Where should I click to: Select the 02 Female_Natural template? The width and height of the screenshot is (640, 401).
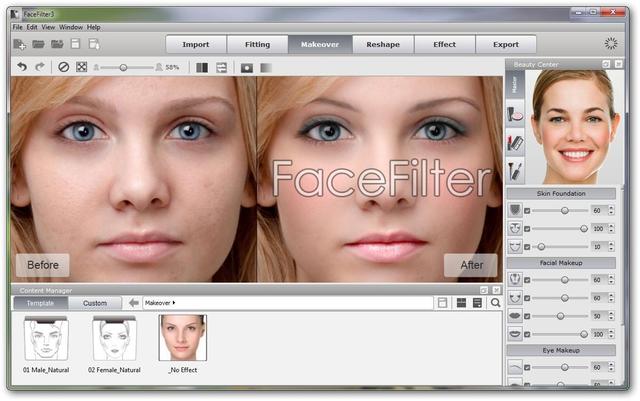click(114, 344)
